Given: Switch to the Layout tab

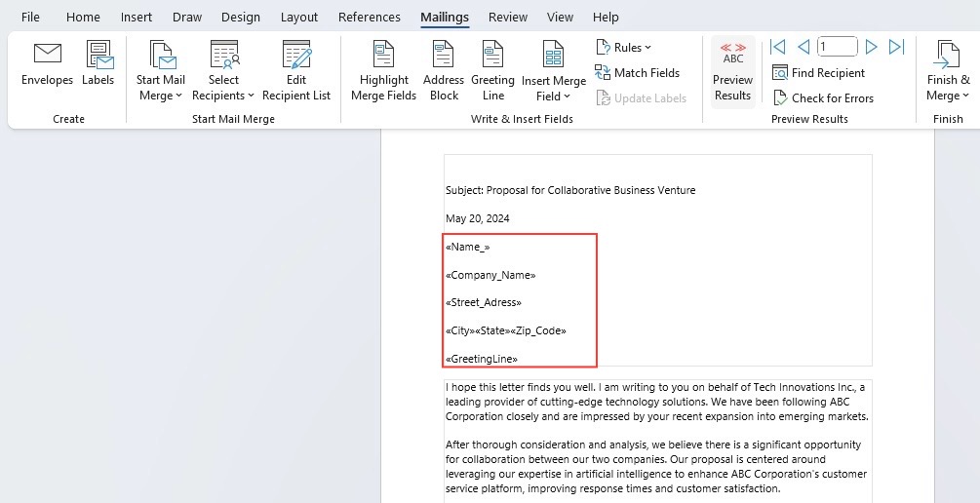Looking at the screenshot, I should 299,17.
